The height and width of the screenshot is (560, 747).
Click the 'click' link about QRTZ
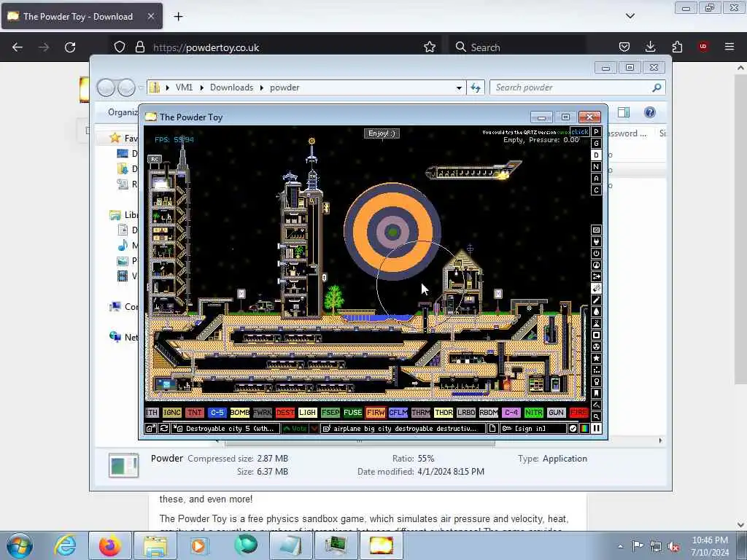580,132
